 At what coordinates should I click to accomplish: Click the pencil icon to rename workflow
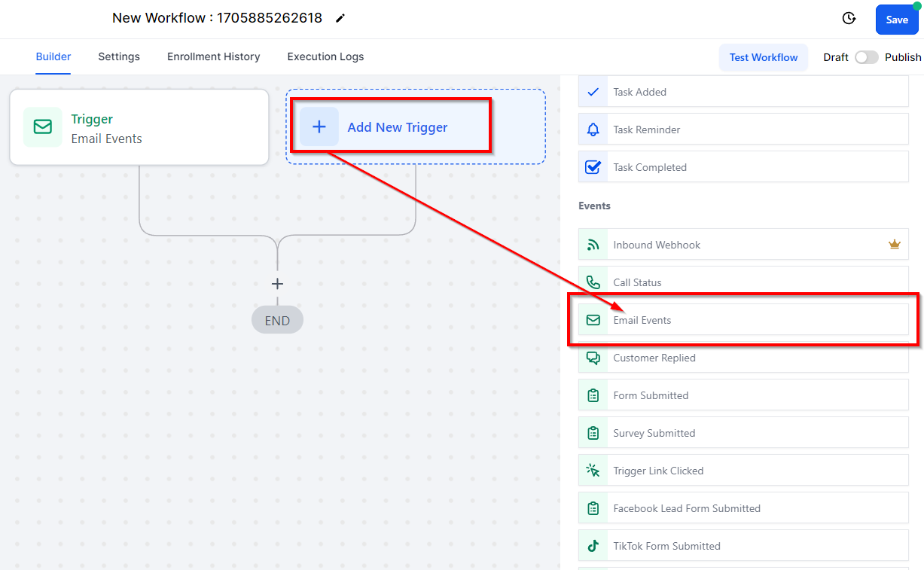(x=340, y=18)
